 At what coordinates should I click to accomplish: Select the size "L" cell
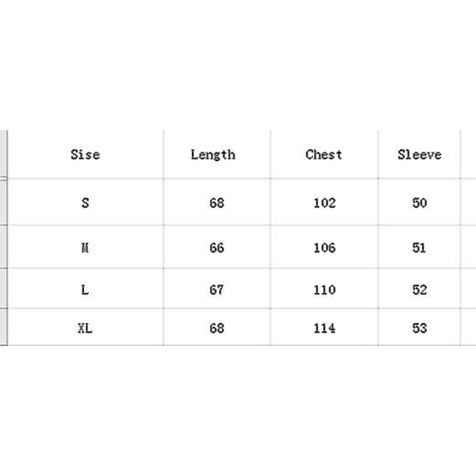85,290
